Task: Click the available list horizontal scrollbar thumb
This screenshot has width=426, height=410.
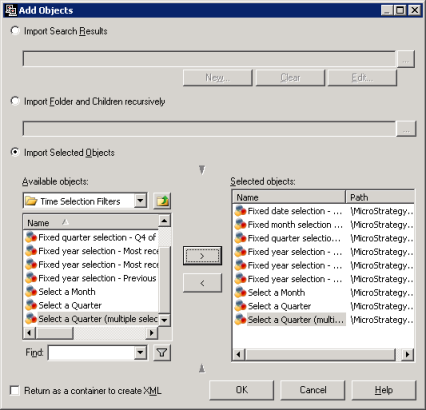Action: click(54, 333)
